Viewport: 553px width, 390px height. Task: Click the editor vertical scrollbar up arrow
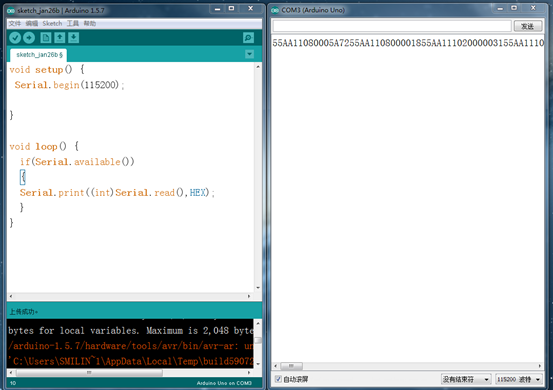[x=258, y=67]
